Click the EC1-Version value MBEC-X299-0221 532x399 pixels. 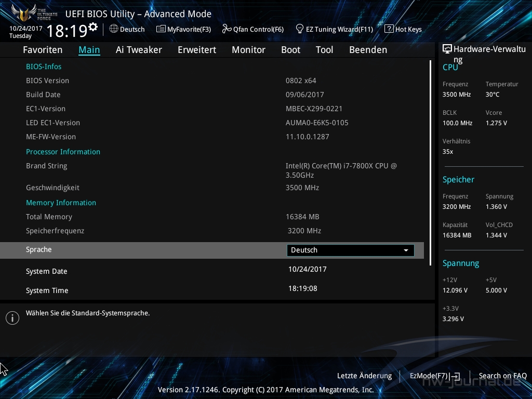(314, 109)
